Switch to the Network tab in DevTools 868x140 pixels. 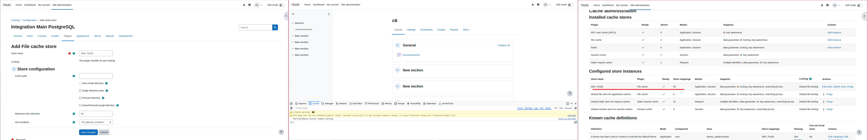[x=341, y=104]
